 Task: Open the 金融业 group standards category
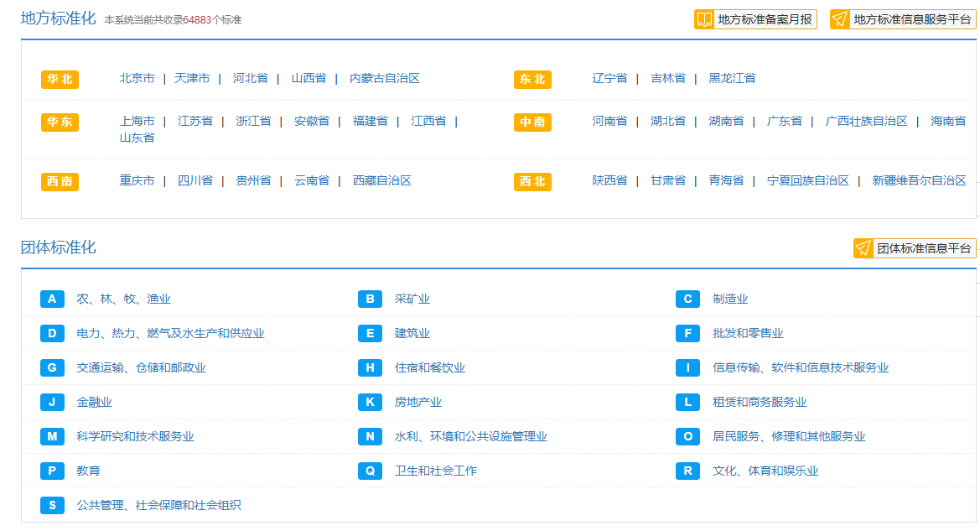click(94, 403)
